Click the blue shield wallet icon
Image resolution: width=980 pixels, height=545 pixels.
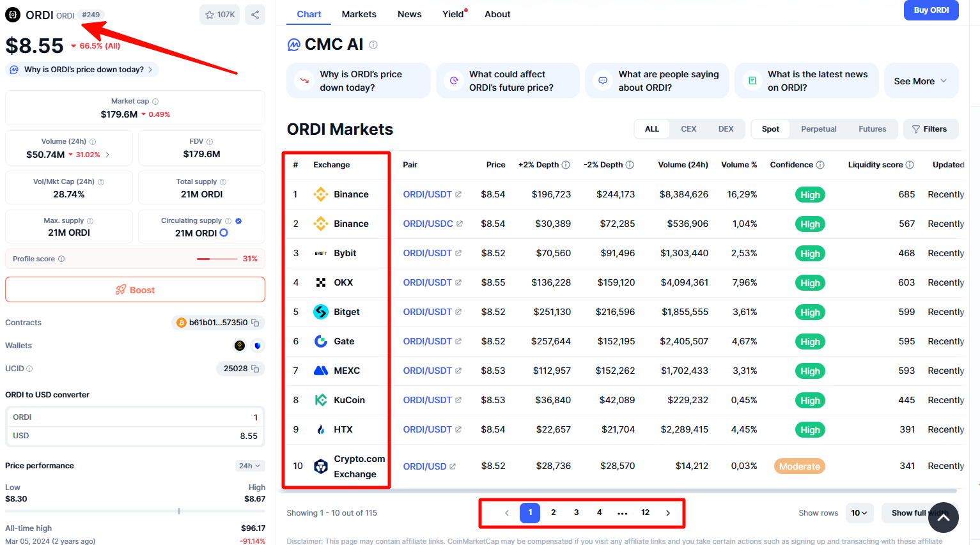click(x=258, y=346)
